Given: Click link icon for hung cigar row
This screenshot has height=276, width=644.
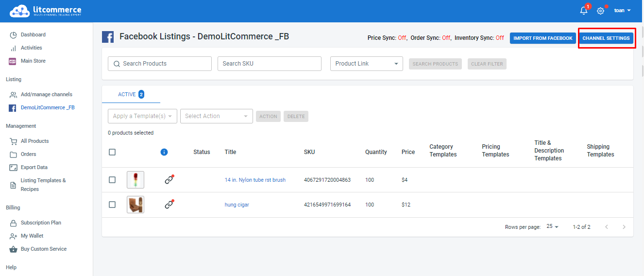Looking at the screenshot, I should [x=169, y=205].
